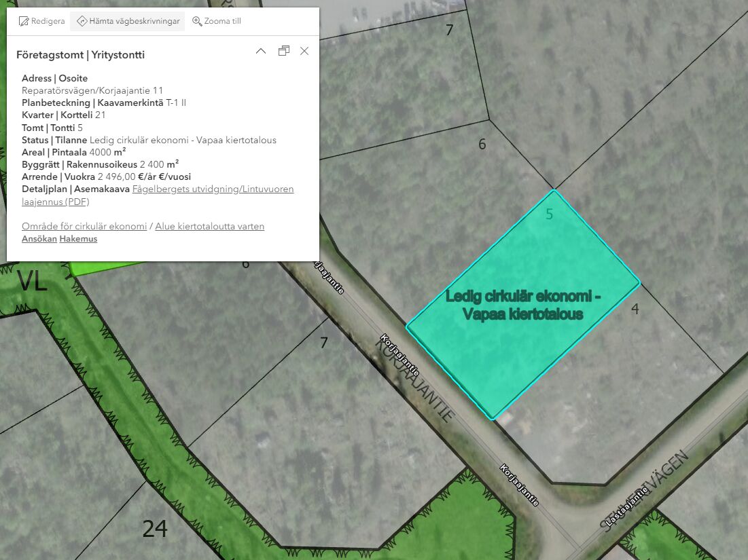Image resolution: width=748 pixels, height=560 pixels.
Task: Click the Ansökan application link
Action: click(39, 239)
